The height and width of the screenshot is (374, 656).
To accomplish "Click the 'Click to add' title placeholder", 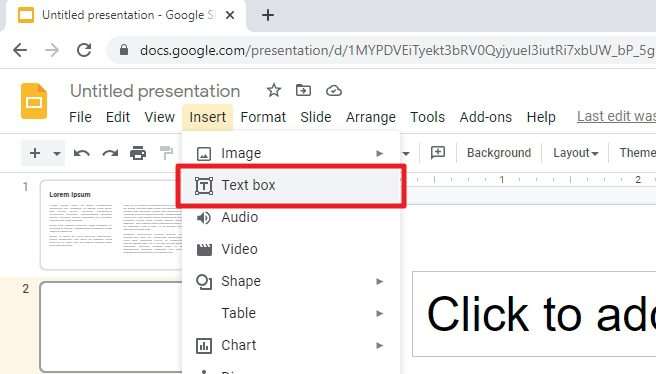I will [534, 314].
